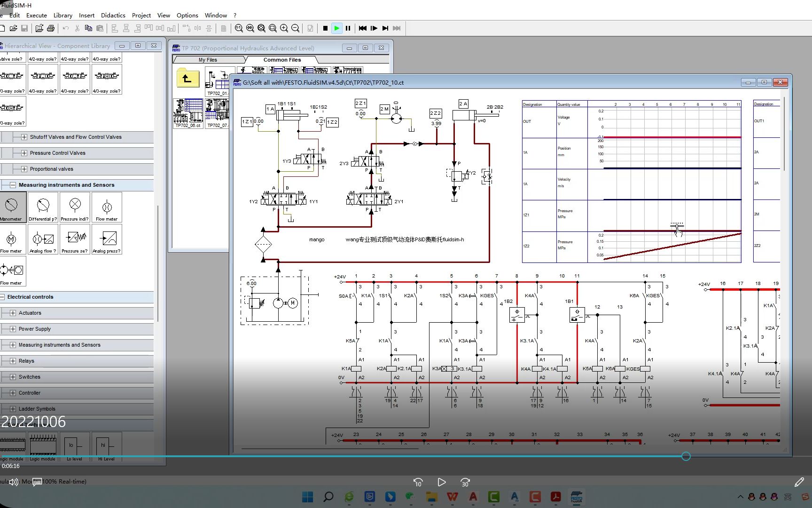Switch to the My Files tab

pos(208,60)
